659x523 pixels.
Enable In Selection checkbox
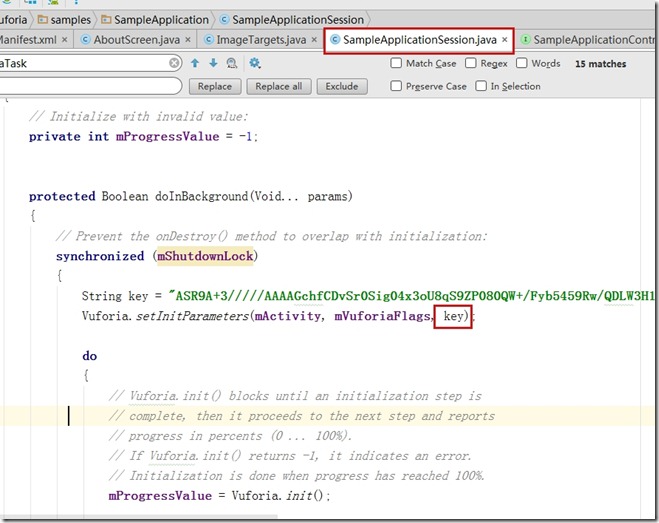481,86
